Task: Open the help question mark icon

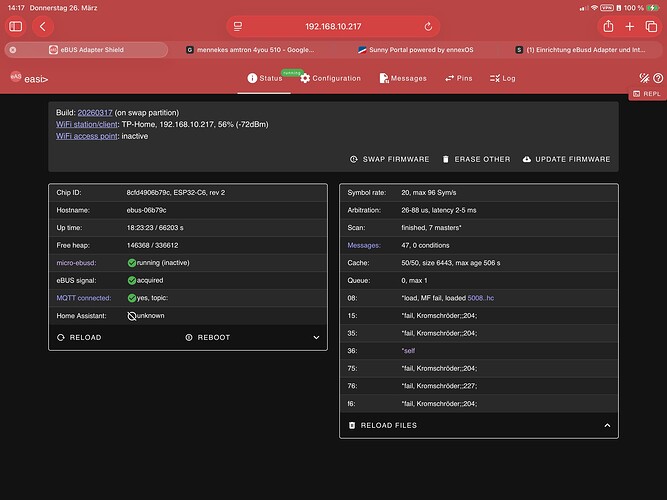Action: pos(658,78)
